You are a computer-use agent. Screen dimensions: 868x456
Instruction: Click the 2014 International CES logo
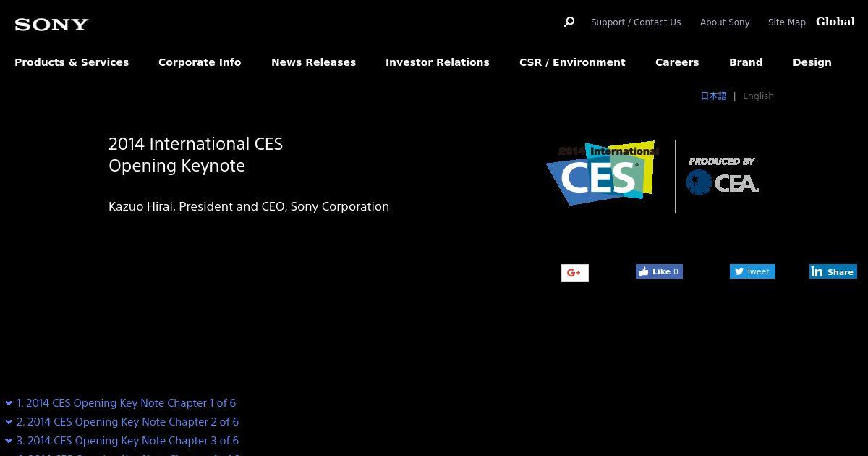click(x=602, y=173)
